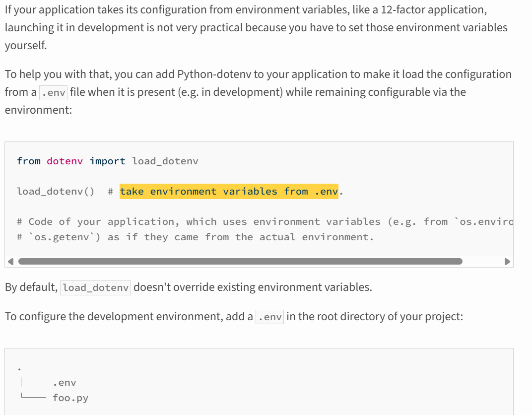The height and width of the screenshot is (415, 532).
Task: Click the load_dotenv() call in code block
Action: [56, 192]
